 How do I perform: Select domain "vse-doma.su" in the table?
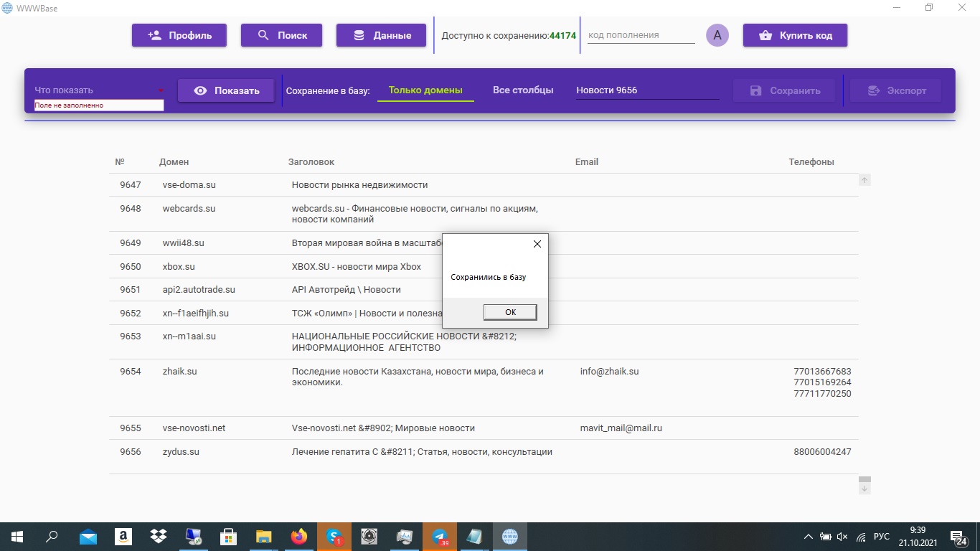click(x=189, y=185)
